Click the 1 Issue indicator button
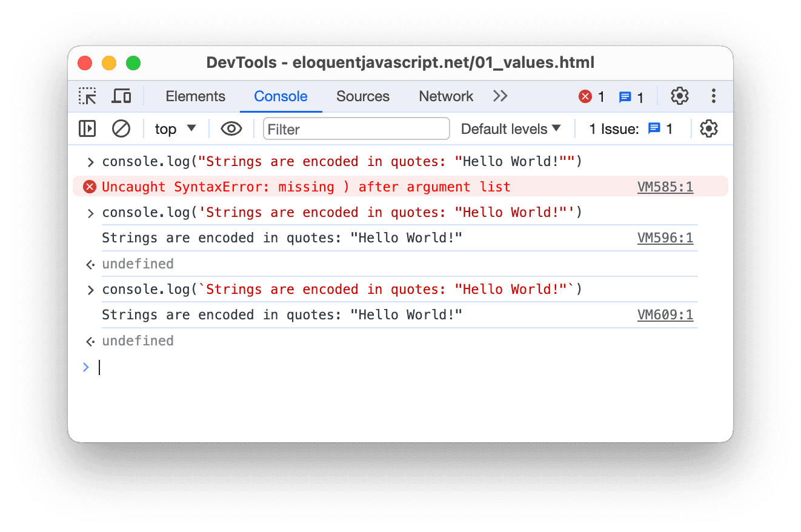This screenshot has width=801, height=532. click(x=631, y=129)
